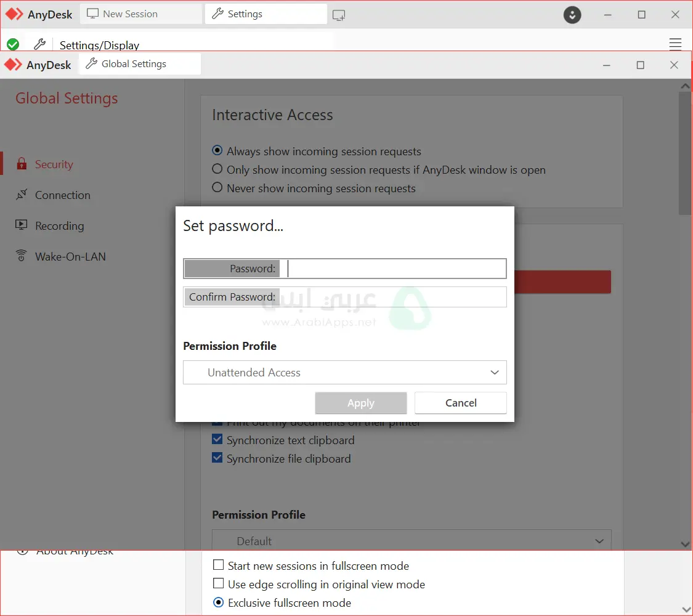Click the green checkmark status icon
The image size is (693, 616).
coord(13,44)
